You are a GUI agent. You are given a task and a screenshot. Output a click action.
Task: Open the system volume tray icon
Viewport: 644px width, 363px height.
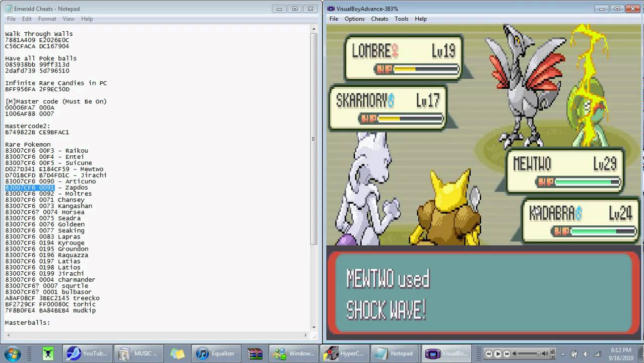(x=586, y=354)
